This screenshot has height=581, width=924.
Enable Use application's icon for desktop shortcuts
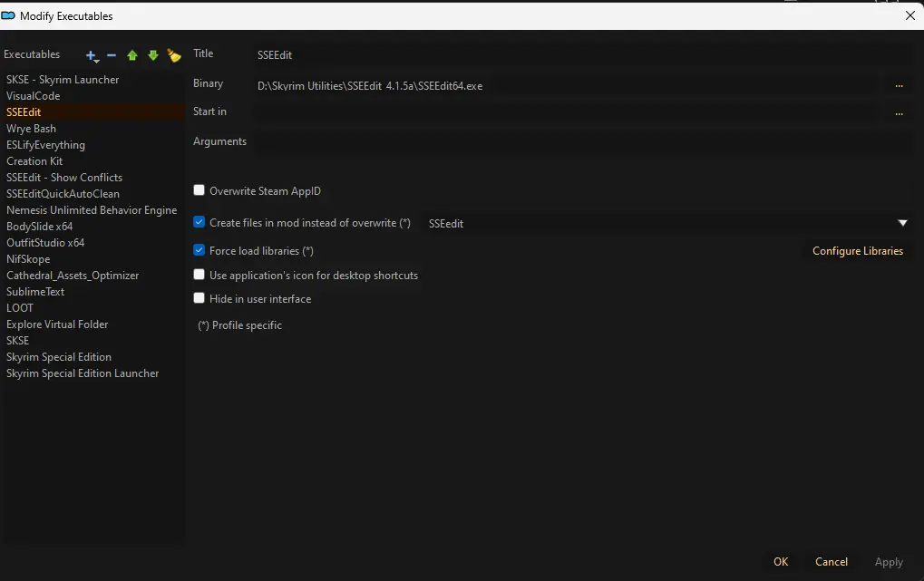click(199, 275)
